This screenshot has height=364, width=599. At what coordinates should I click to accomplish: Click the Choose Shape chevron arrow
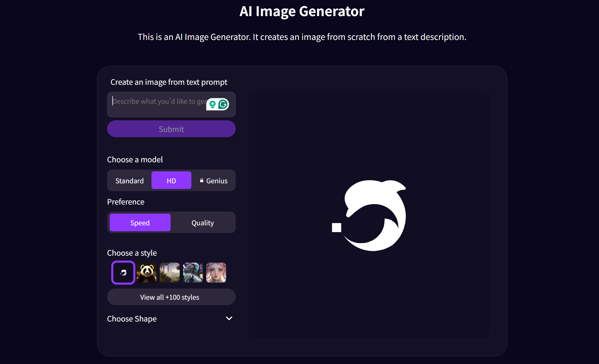click(x=229, y=318)
